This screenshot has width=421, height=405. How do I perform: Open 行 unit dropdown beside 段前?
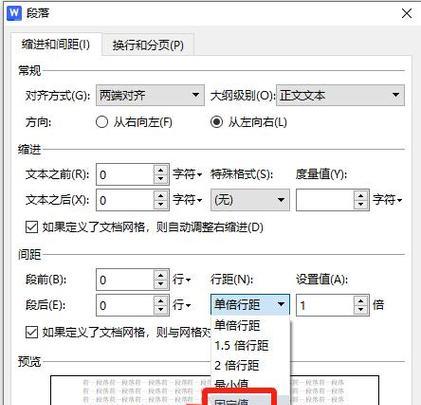(x=182, y=279)
